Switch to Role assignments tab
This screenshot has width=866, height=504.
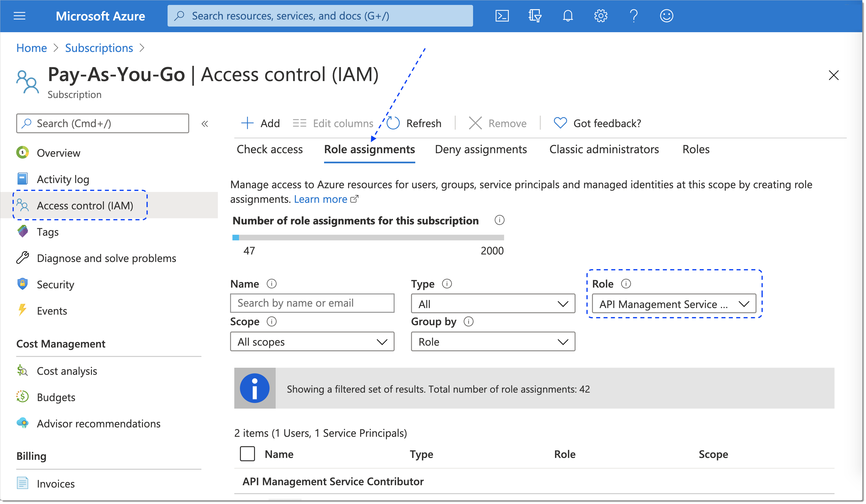(369, 149)
